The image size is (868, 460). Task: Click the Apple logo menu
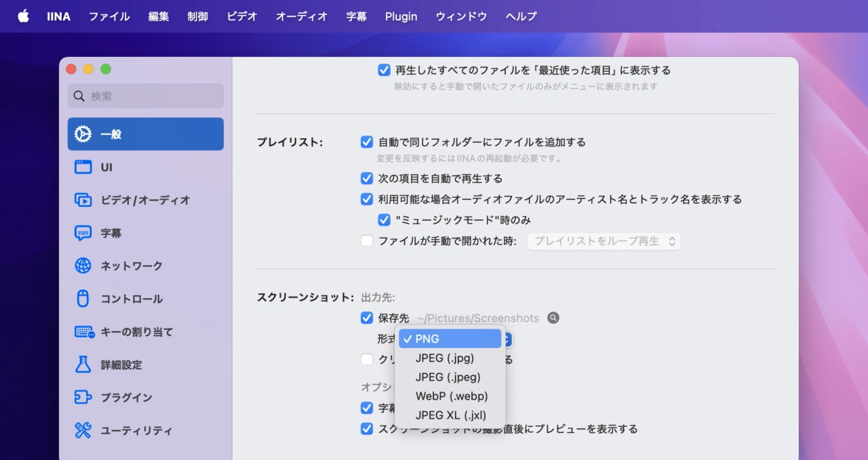coord(23,16)
